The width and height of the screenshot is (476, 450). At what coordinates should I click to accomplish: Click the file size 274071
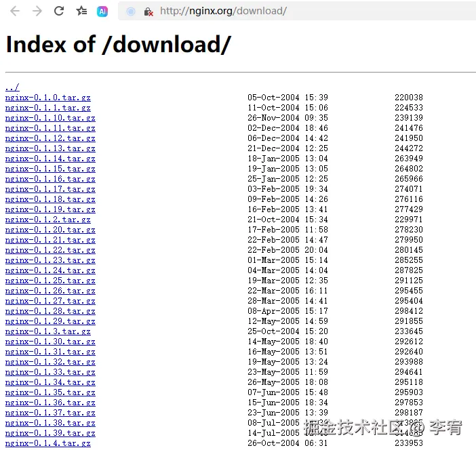[x=409, y=189]
